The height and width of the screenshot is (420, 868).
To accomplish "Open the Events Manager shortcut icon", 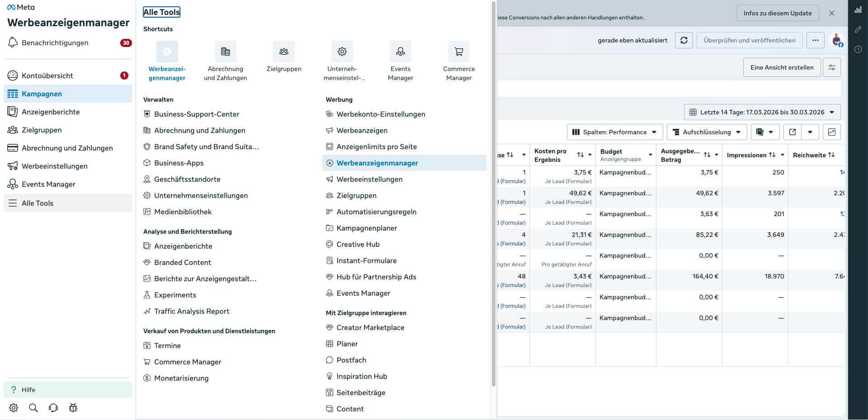I will pos(401,52).
